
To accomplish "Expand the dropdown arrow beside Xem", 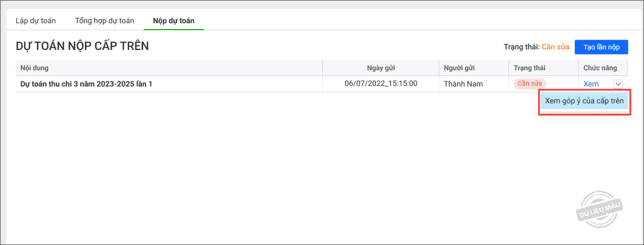I will 618,84.
